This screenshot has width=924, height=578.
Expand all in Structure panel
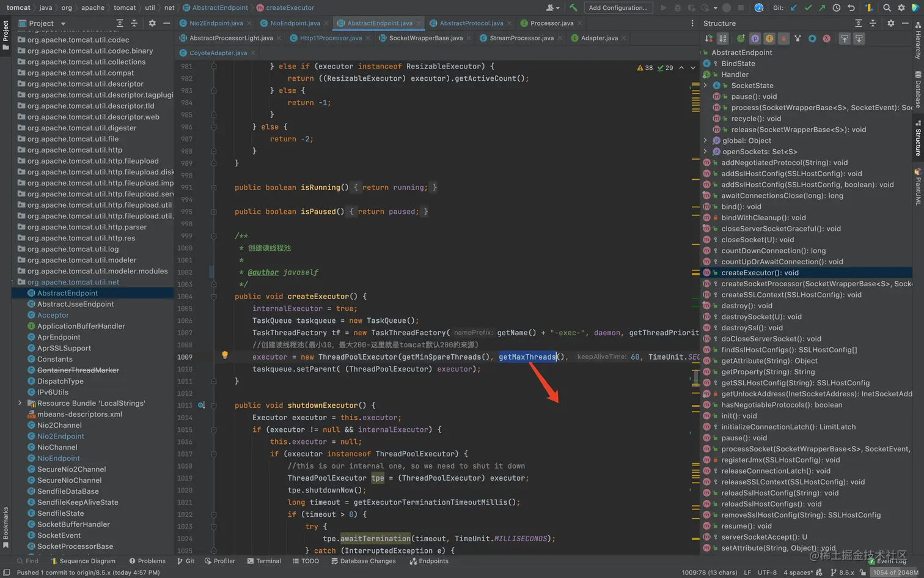[859, 23]
